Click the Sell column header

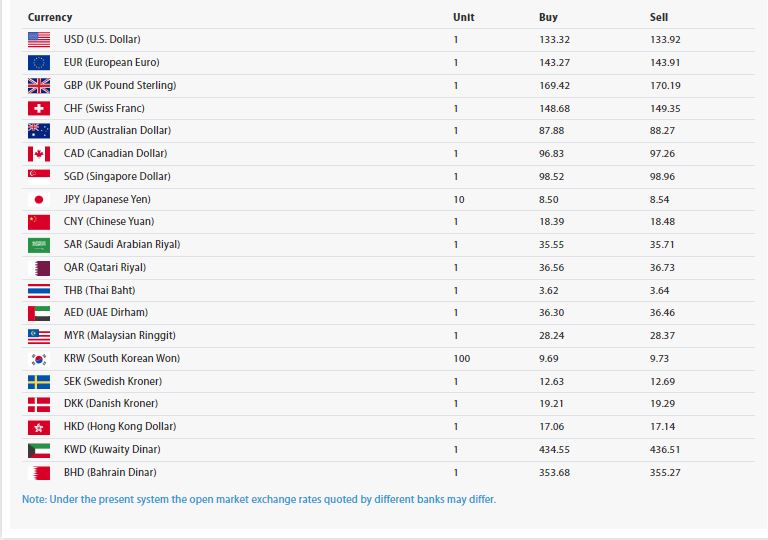659,17
